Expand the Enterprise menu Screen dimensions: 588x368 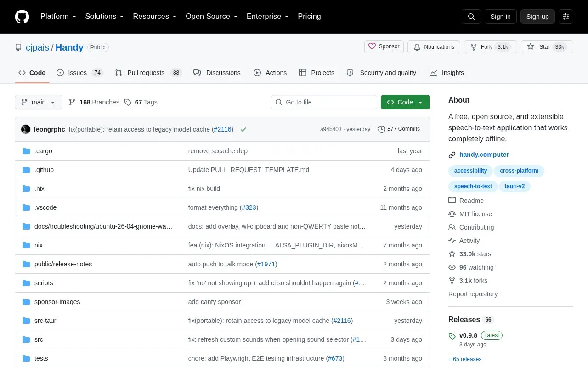[x=267, y=17]
